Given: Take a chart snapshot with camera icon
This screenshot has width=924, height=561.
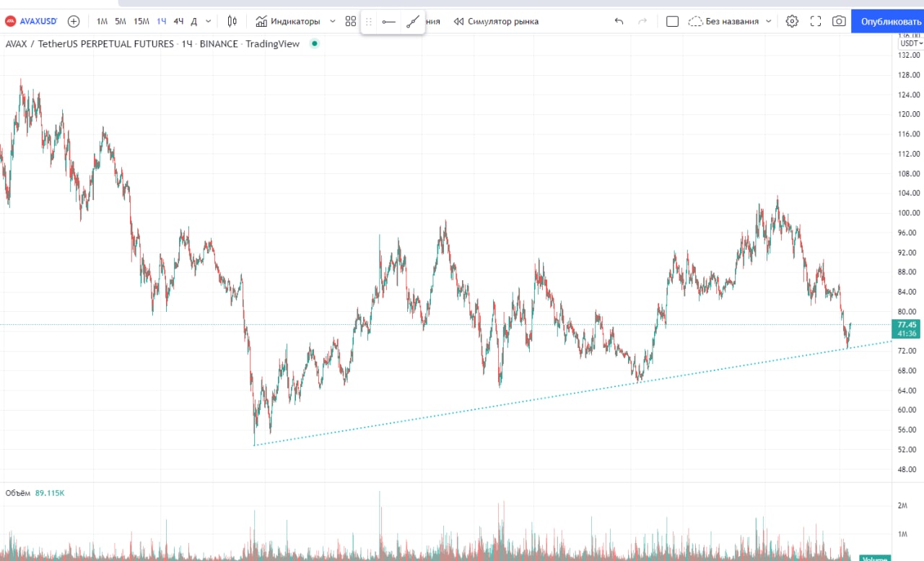Looking at the screenshot, I should (839, 21).
